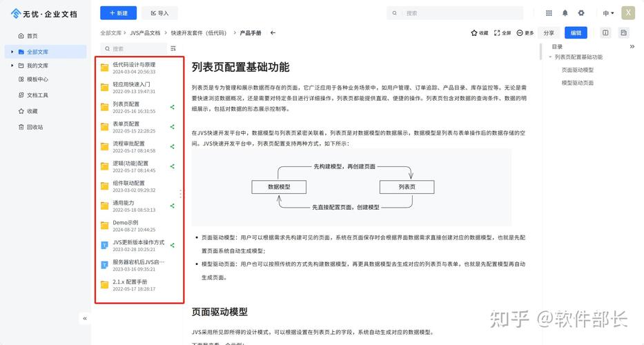
Task: Go to 模板中心 in left navigation
Action: point(37,79)
